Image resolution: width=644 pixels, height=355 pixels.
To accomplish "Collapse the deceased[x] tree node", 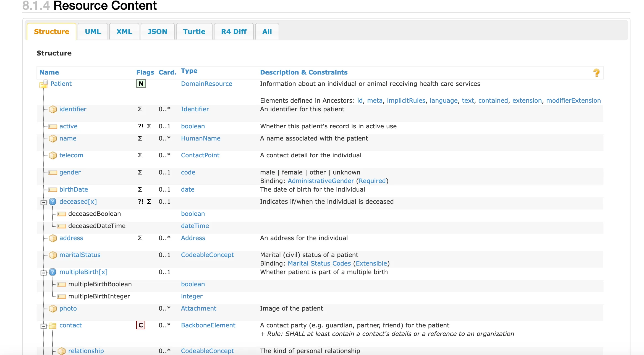I will [x=43, y=202].
